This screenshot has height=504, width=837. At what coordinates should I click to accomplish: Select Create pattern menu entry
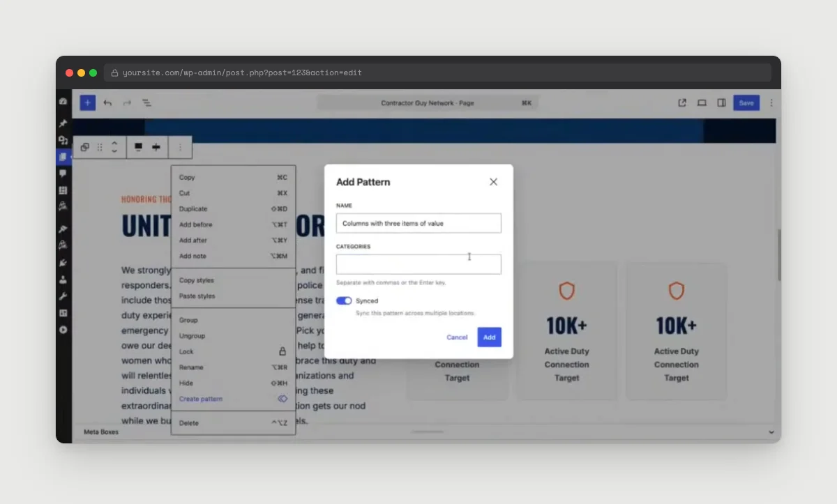pos(234,399)
